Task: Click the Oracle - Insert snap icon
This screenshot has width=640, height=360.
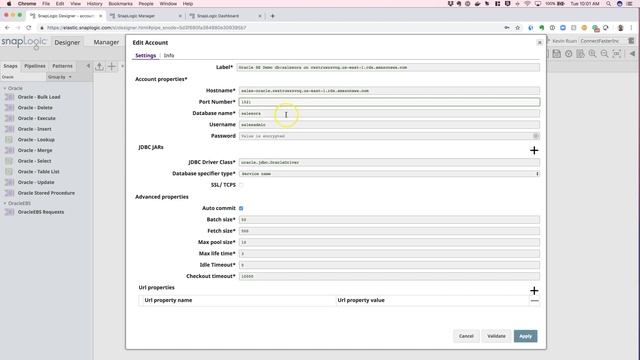Action: (9, 129)
